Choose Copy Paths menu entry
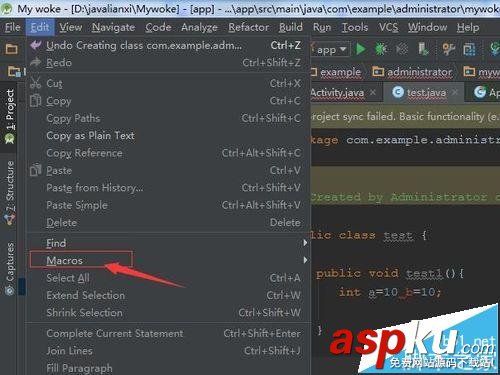Image resolution: width=500 pixels, height=375 pixels. pyautogui.click(x=168, y=118)
